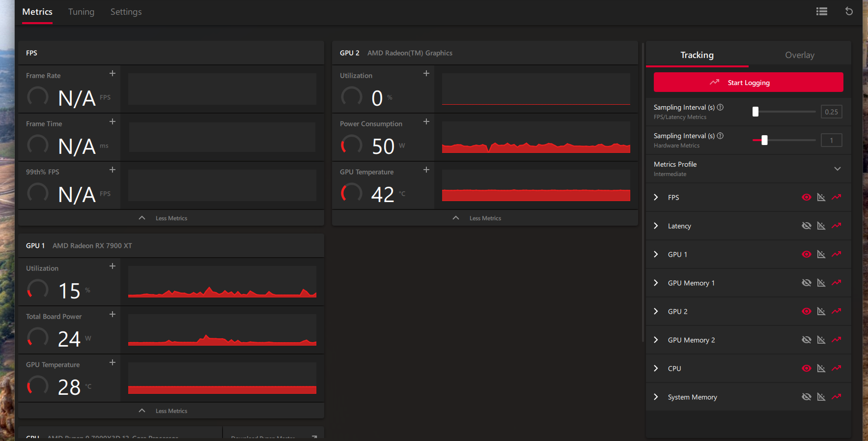Adjust Hardware Metrics sampling interval slider
The height and width of the screenshot is (441, 868).
click(x=764, y=140)
